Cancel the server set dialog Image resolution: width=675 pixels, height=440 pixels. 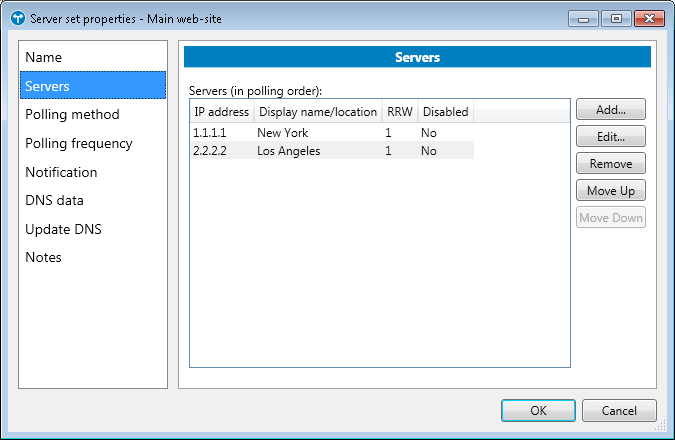click(x=619, y=410)
